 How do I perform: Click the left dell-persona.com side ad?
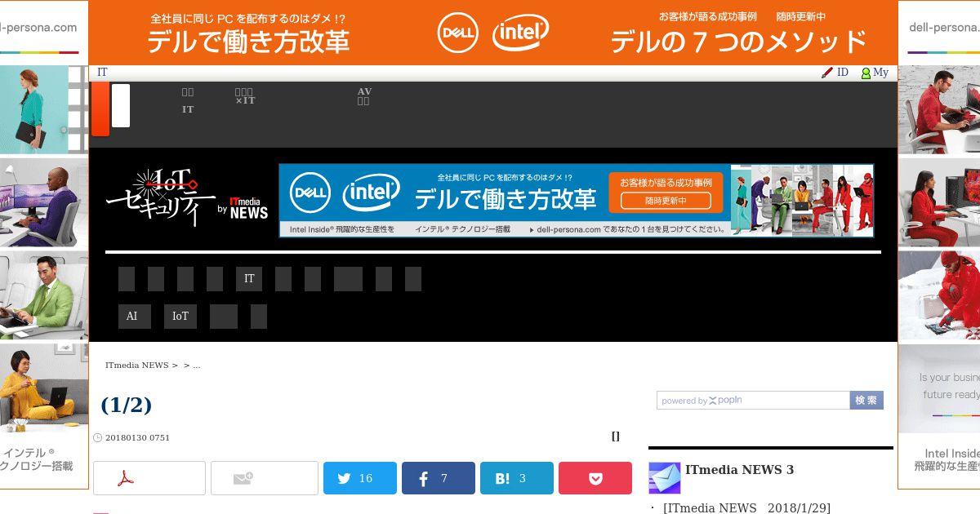[x=44, y=245]
